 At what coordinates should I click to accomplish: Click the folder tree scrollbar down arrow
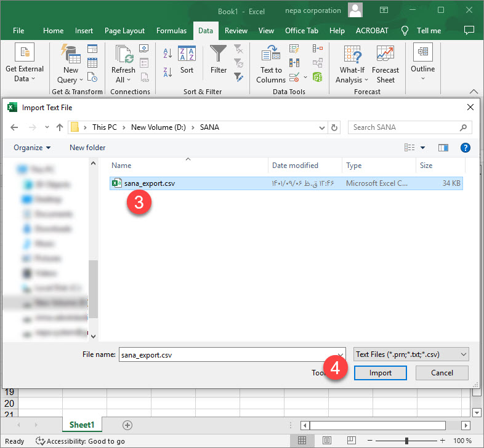click(93, 337)
